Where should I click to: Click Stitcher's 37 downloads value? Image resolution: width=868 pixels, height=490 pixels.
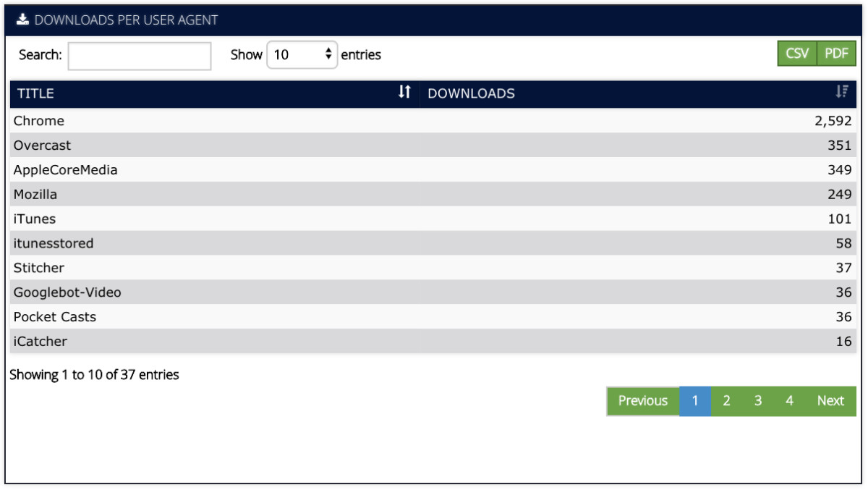point(844,268)
